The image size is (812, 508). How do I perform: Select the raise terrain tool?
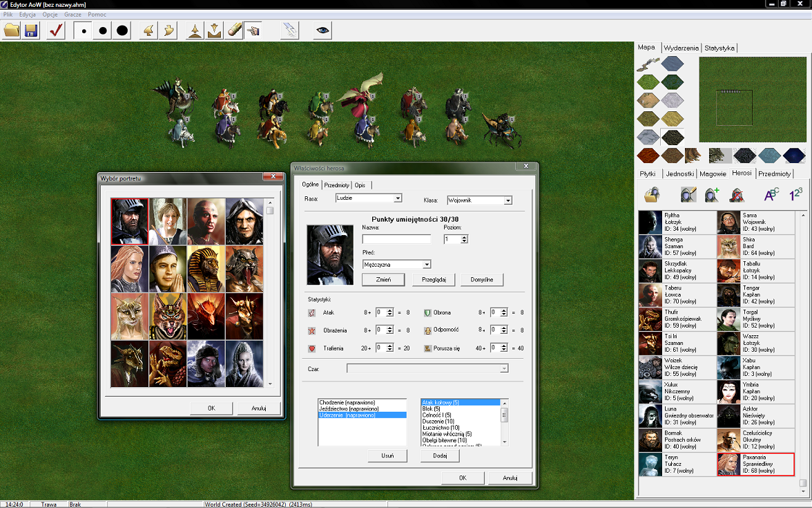coord(195,30)
